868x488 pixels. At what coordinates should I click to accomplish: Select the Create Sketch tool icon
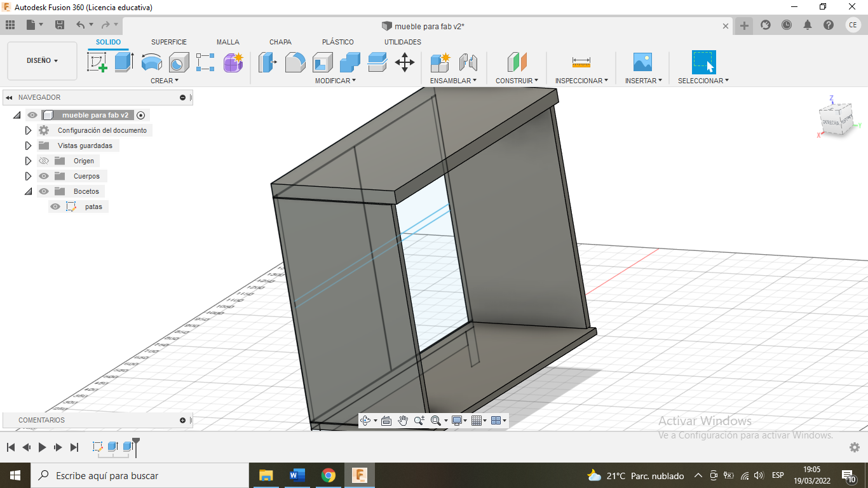[x=97, y=62]
